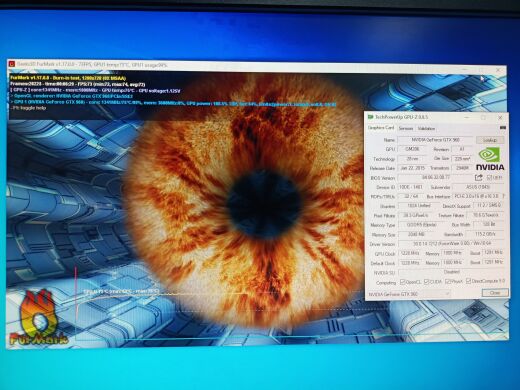Toggle the DirectCompute checkbox
Screen dimensions: 520x390
pos(468,281)
